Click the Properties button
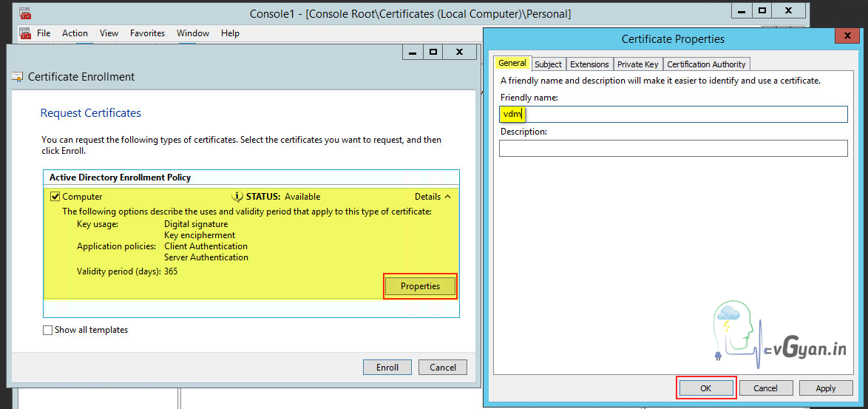This screenshot has width=868, height=409. 420,286
